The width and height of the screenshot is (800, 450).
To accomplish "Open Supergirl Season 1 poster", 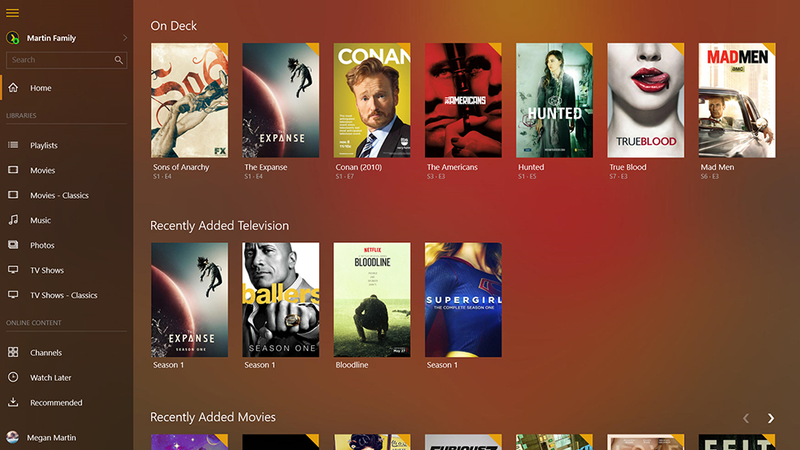I will click(463, 299).
